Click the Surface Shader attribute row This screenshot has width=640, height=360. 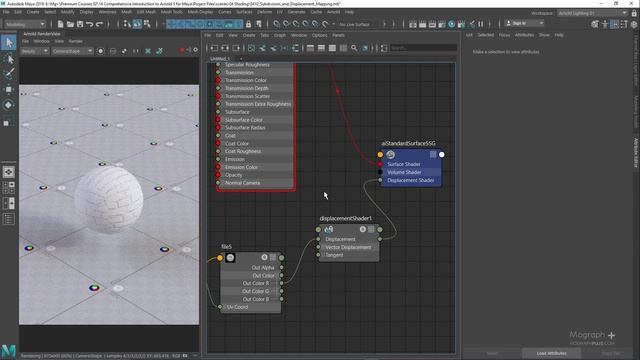[411, 164]
